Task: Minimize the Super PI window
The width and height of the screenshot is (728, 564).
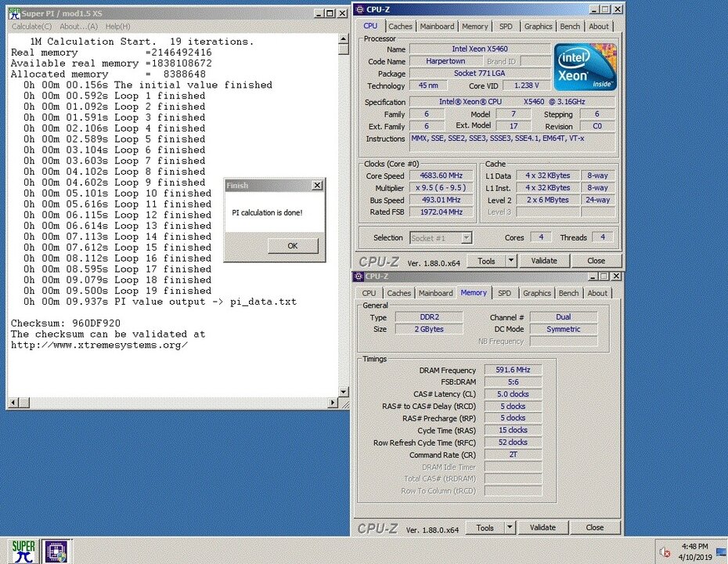Action: 319,13
